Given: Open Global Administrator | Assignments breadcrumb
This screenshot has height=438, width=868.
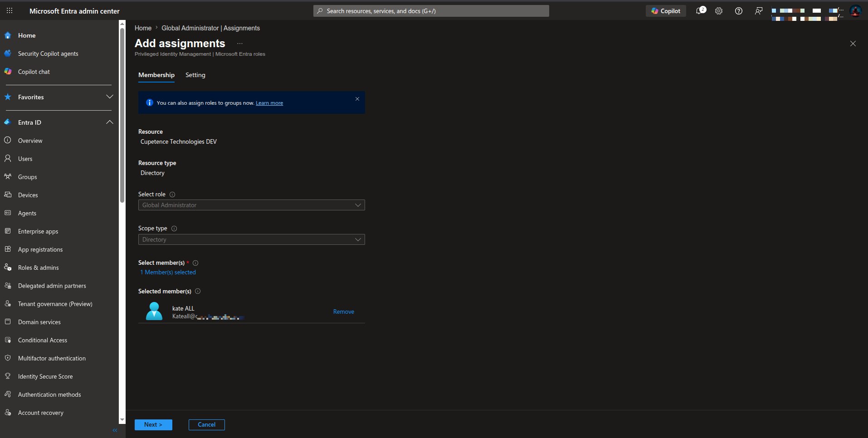Looking at the screenshot, I should pyautogui.click(x=211, y=28).
